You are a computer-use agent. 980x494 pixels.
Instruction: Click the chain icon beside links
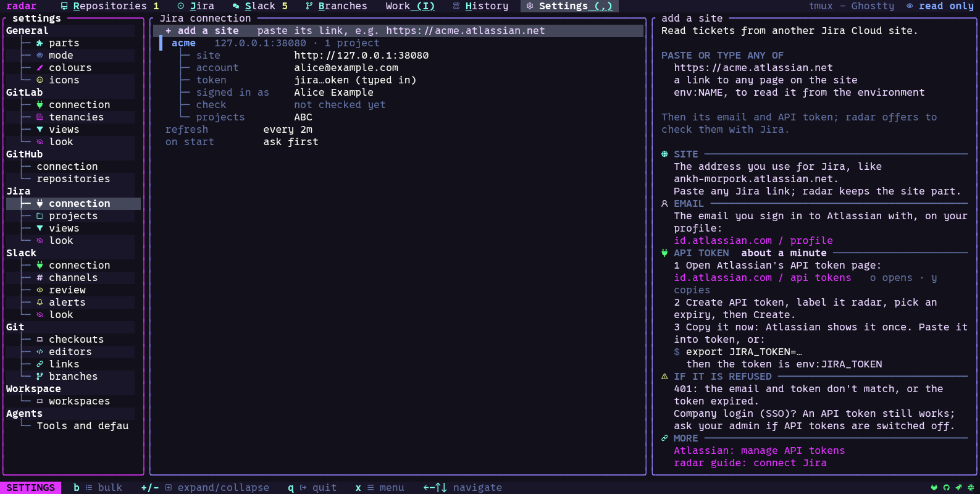[40, 364]
